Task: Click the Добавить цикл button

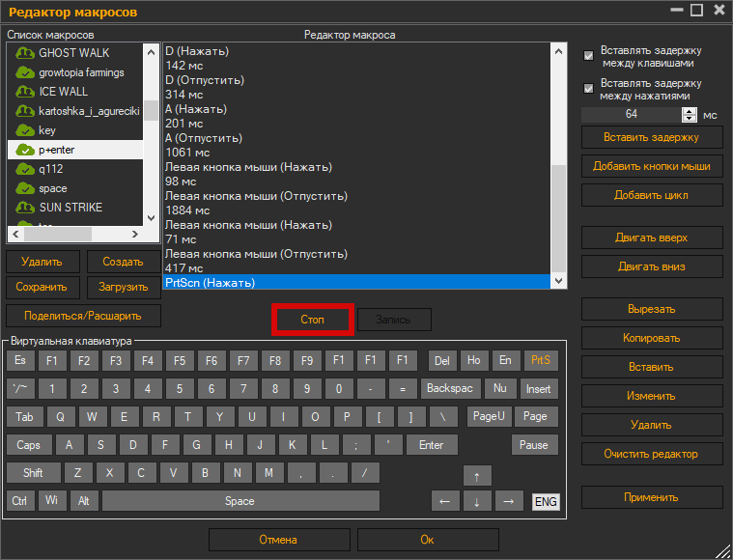Action: [652, 195]
